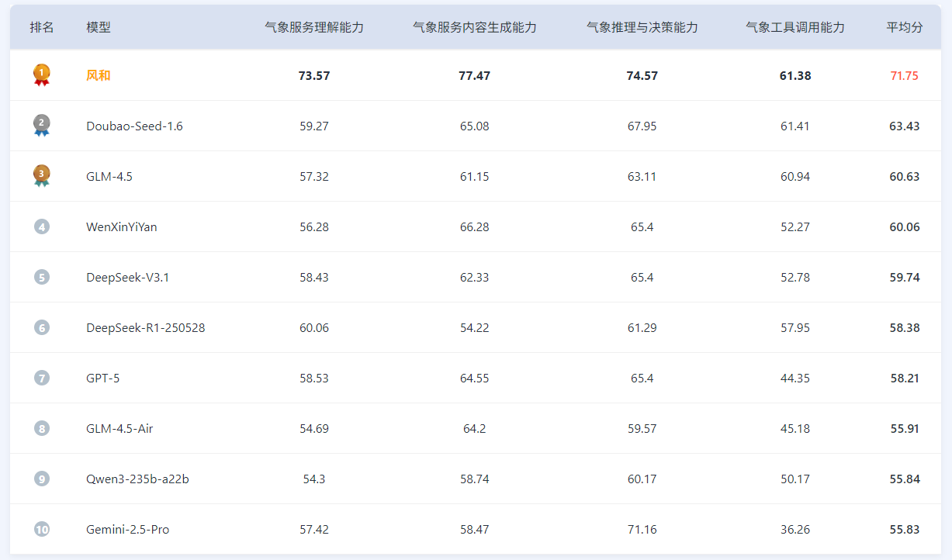952x560 pixels.
Task: Click the 45.18 score in GLM-4.5-Air row
Action: tap(795, 428)
